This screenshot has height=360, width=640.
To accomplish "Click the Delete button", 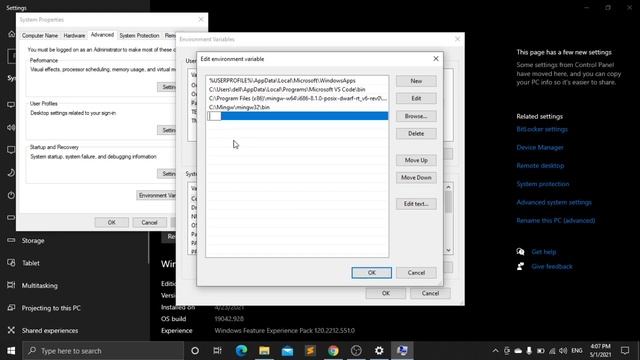I will coord(416,133).
